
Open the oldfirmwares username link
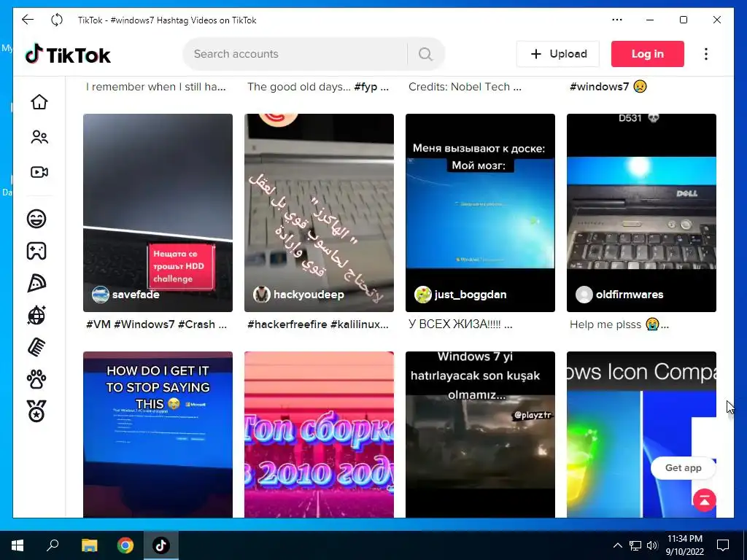coord(630,295)
